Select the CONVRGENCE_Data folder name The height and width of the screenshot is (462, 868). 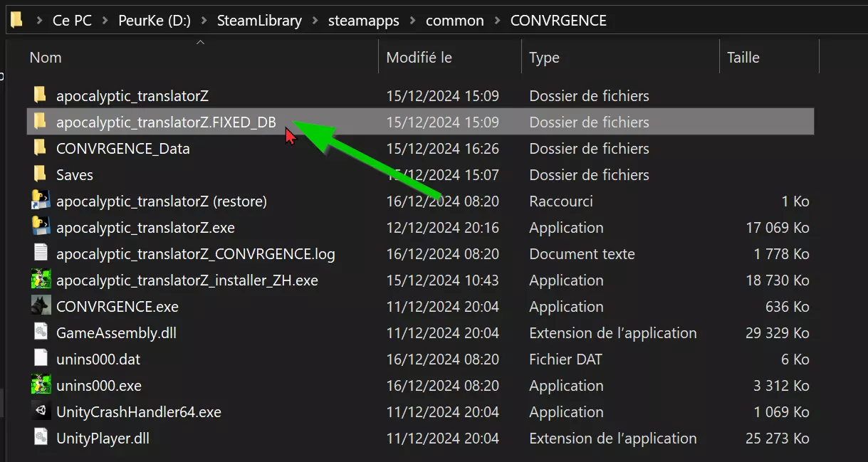click(123, 148)
